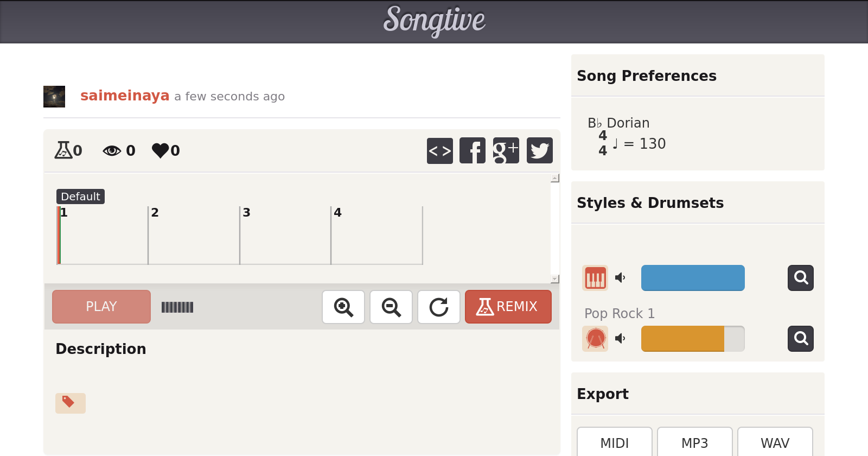Adjust the orange drum volume slider
The image size is (868, 456).
click(x=692, y=339)
